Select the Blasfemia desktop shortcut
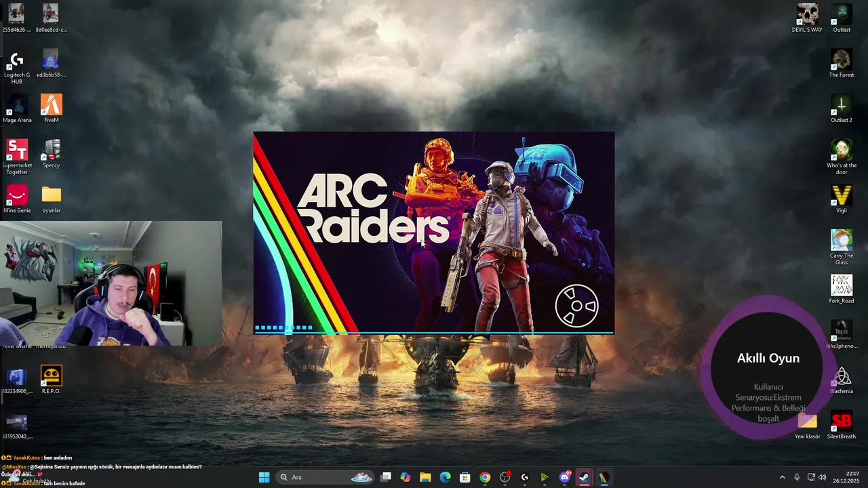The image size is (868, 488). (x=842, y=380)
